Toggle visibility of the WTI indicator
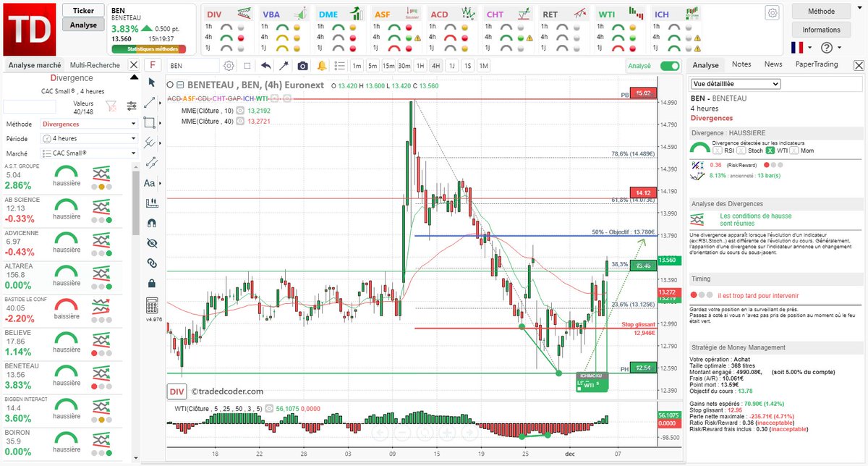Viewport: 868px width, 466px height. pos(269,408)
